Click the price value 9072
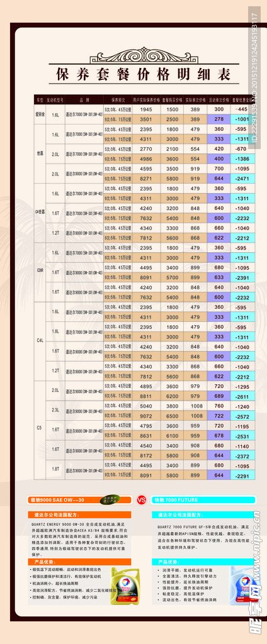The width and height of the screenshot is (267, 644). (146, 416)
